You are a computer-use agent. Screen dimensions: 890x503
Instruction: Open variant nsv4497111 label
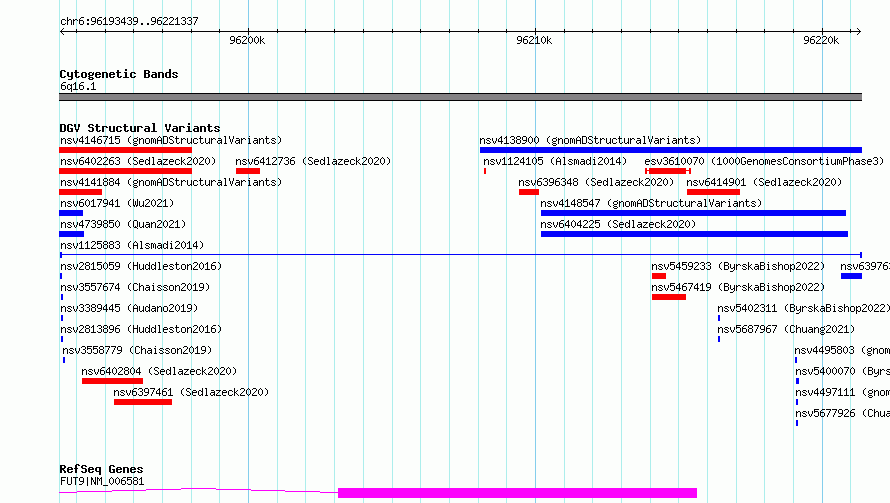(x=842, y=392)
